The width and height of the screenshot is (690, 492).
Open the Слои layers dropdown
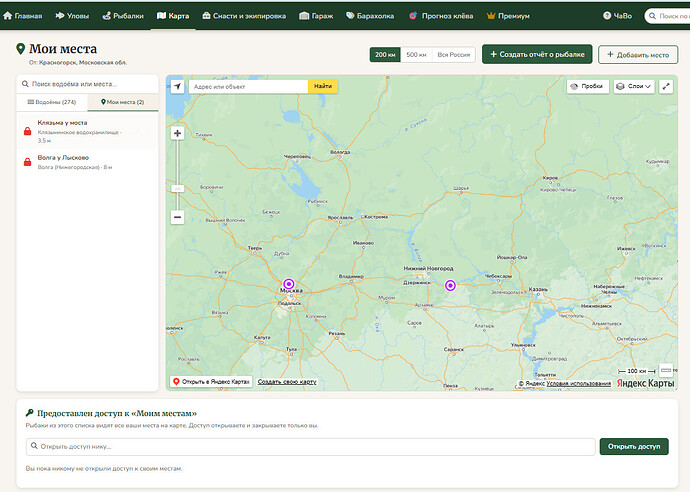[634, 86]
